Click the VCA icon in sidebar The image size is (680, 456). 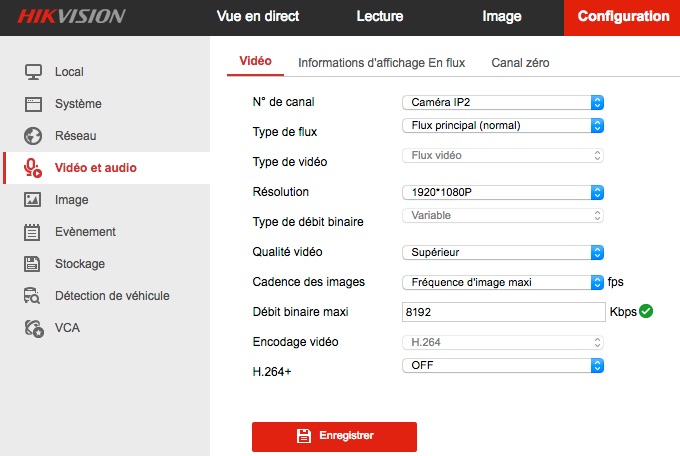pos(33,328)
